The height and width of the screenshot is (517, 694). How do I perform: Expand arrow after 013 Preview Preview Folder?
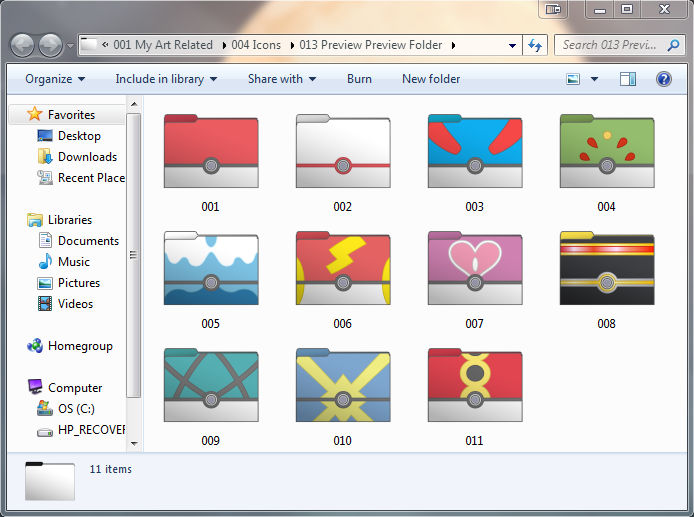click(x=453, y=46)
